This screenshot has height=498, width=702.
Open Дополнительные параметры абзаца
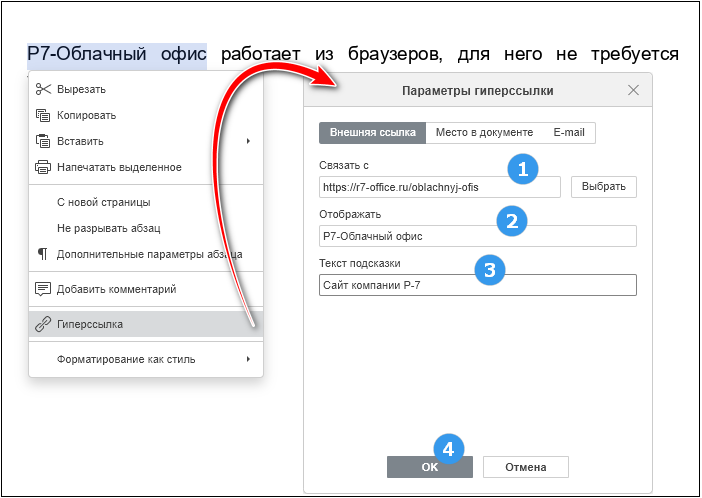pyautogui.click(x=146, y=254)
